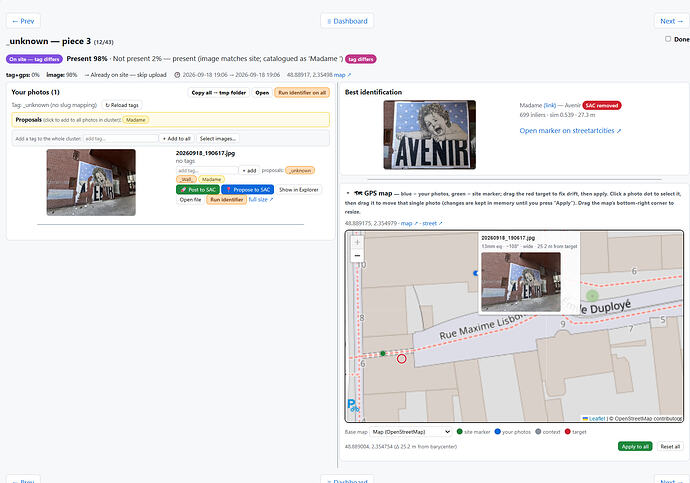
Task: Reload tags for this cluster
Action: point(122,105)
